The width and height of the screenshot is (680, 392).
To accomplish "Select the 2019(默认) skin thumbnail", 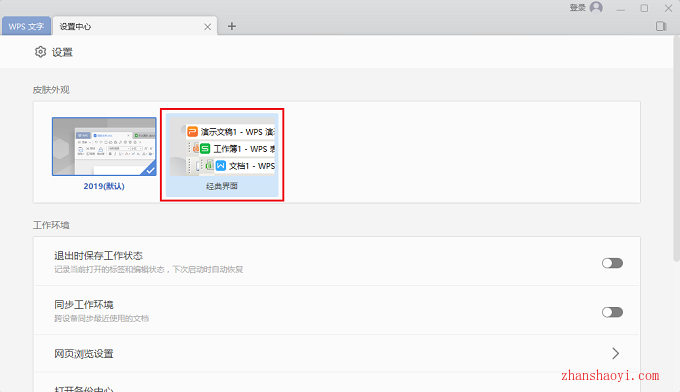I will coord(104,147).
